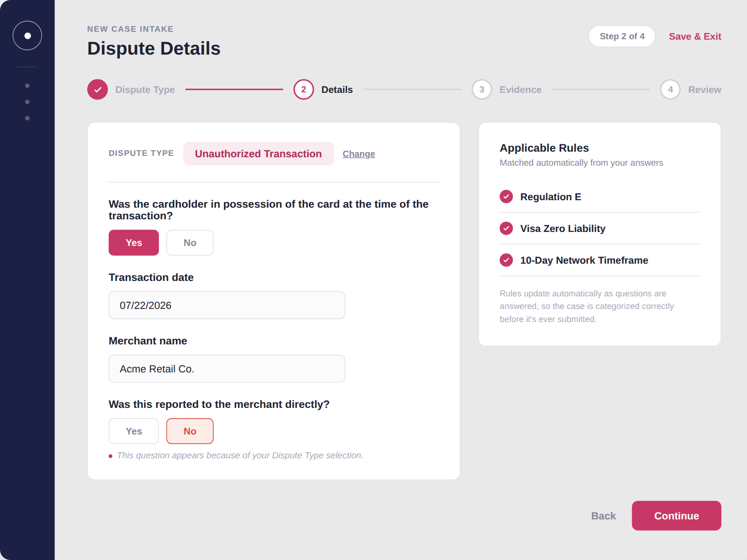Select the step 2 Details circle

point(303,90)
